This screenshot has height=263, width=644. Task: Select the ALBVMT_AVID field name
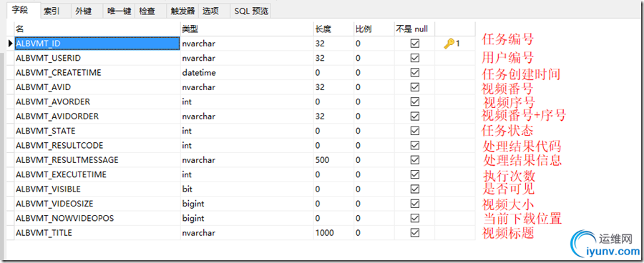click(43, 87)
